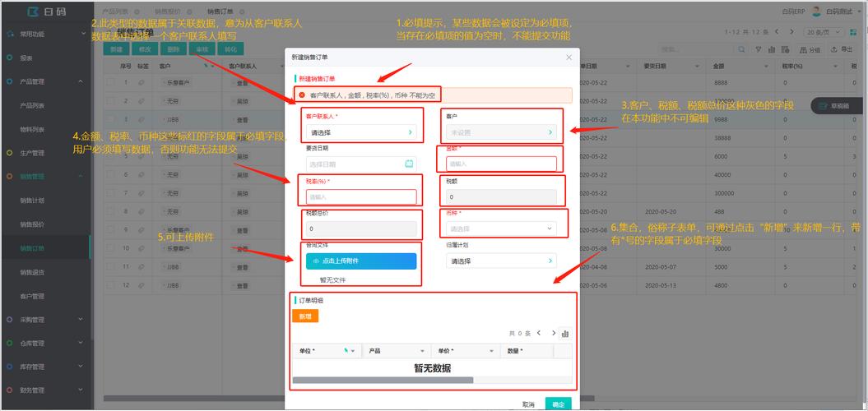This screenshot has width=868, height=411.
Task: Click the filter funnel icon beside search
Action: click(x=759, y=50)
